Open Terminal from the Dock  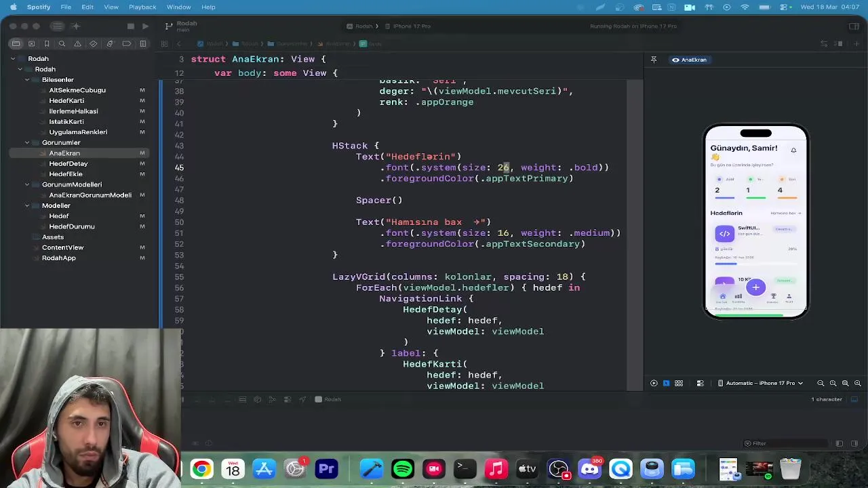[465, 469]
